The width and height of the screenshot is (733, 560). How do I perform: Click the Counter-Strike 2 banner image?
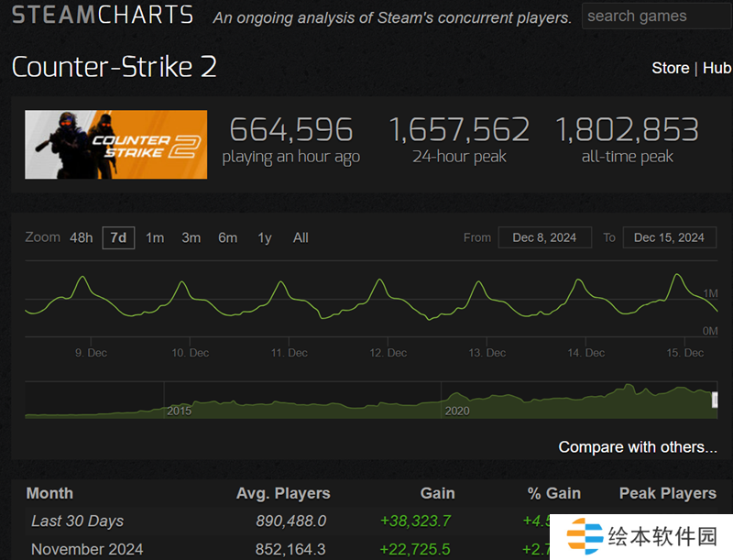(x=116, y=144)
